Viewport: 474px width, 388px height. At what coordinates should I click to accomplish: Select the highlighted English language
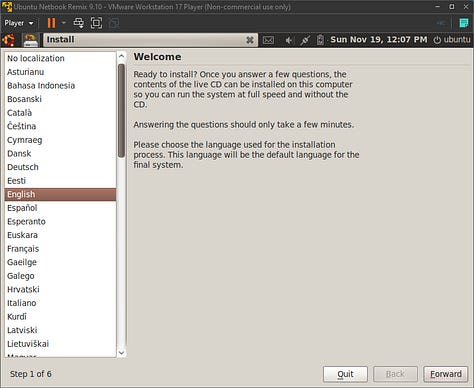[x=60, y=194]
